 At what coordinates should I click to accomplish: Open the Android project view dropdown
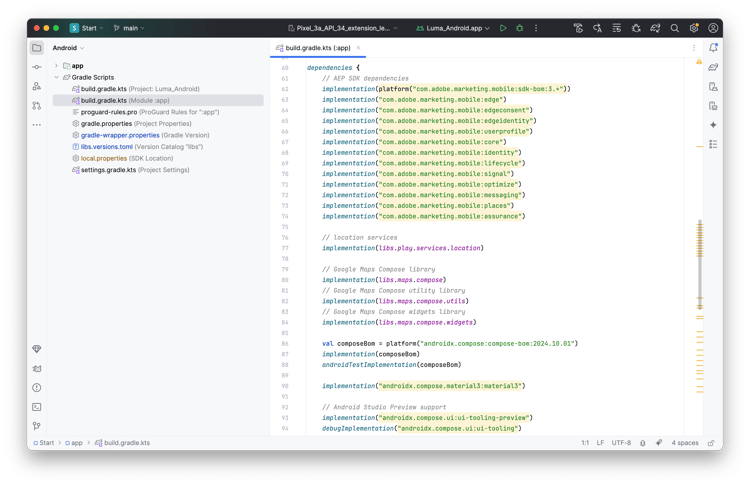point(68,48)
